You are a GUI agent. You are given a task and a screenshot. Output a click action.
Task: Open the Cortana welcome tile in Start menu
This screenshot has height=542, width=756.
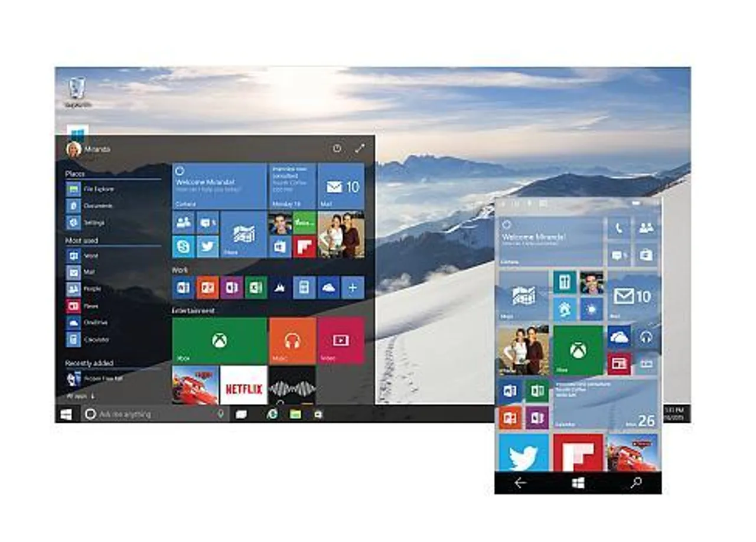(x=219, y=186)
